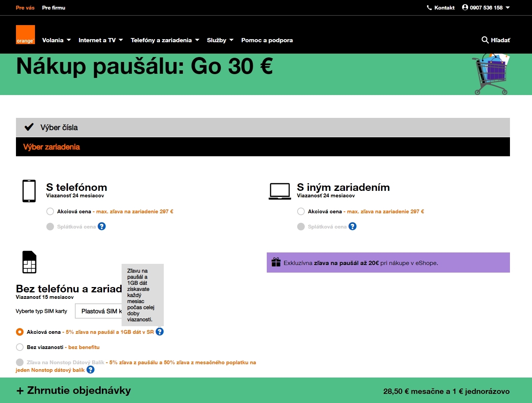Open the Výber zariadenia step header

[x=263, y=147]
